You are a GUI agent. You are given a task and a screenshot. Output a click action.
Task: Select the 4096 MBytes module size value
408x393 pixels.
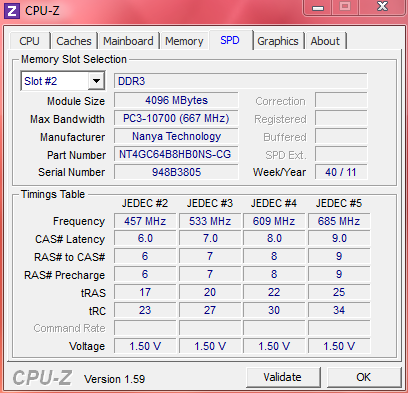(x=176, y=100)
